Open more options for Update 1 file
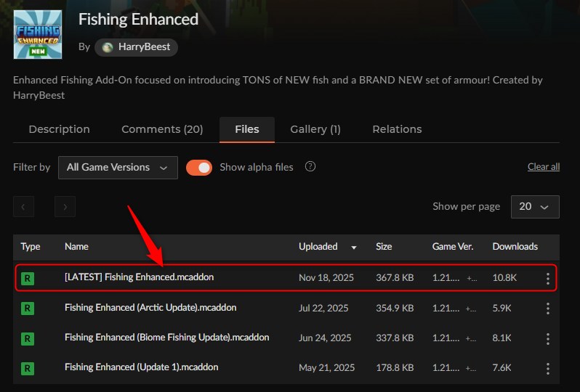Viewport: 580px width, 392px height. tap(548, 368)
